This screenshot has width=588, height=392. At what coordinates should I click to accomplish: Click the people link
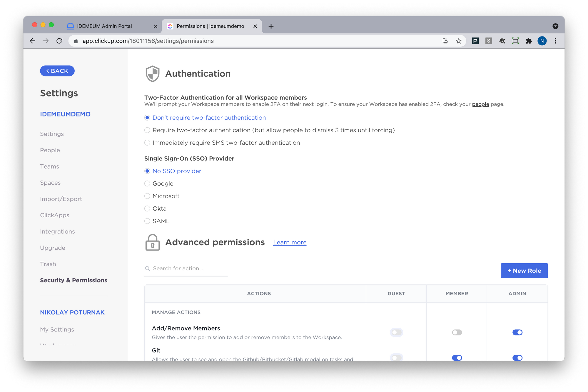pyautogui.click(x=480, y=104)
